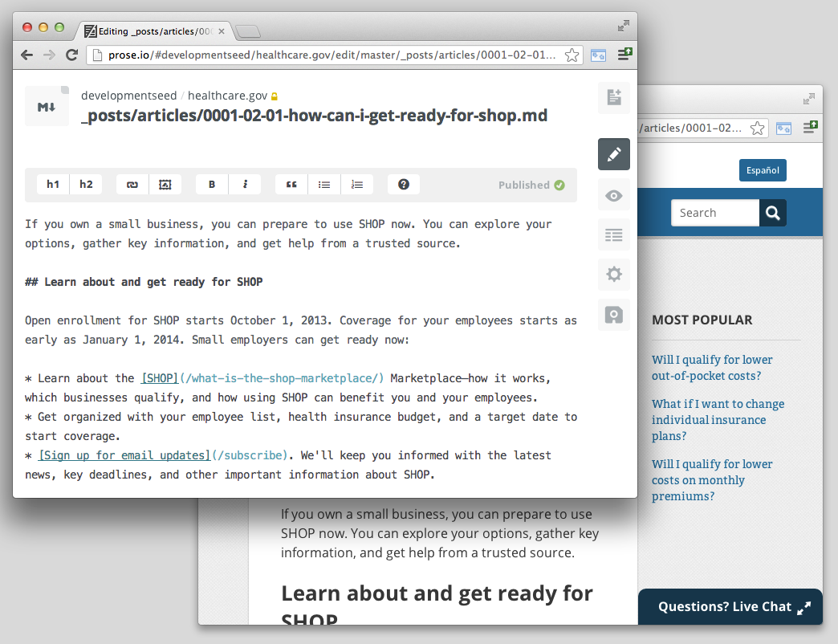
Task: Apply h2 heading formatting
Action: click(86, 185)
